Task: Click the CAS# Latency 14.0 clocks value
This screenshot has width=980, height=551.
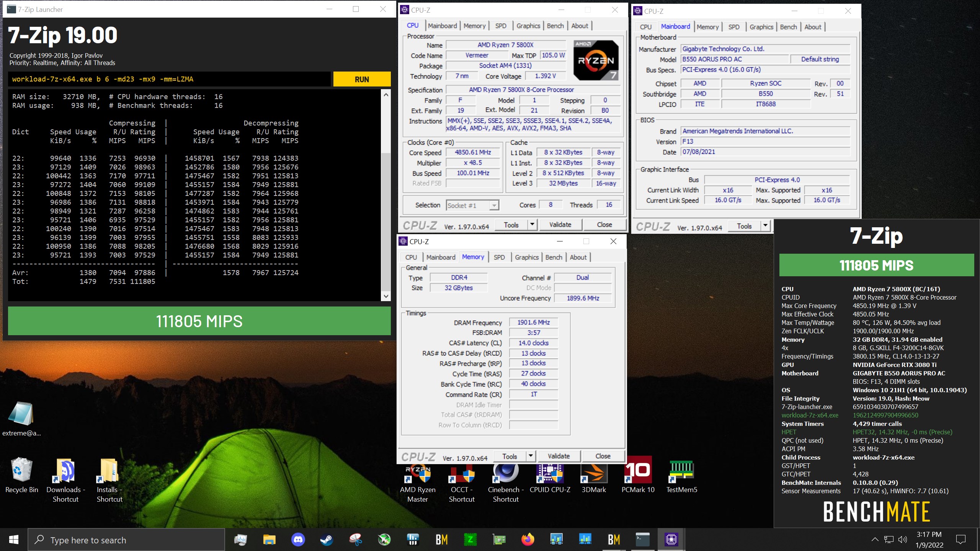Action: [533, 343]
